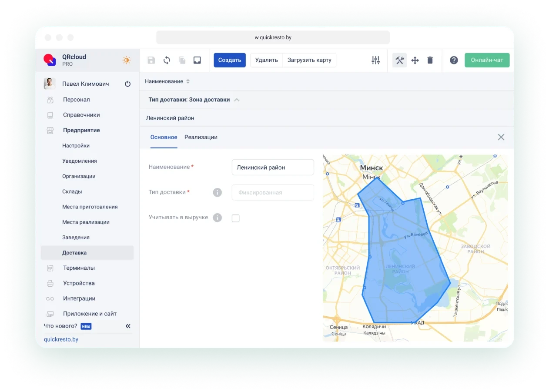The width and height of the screenshot is (549, 392).
Task: Click the save floppy disk icon
Action: click(151, 60)
